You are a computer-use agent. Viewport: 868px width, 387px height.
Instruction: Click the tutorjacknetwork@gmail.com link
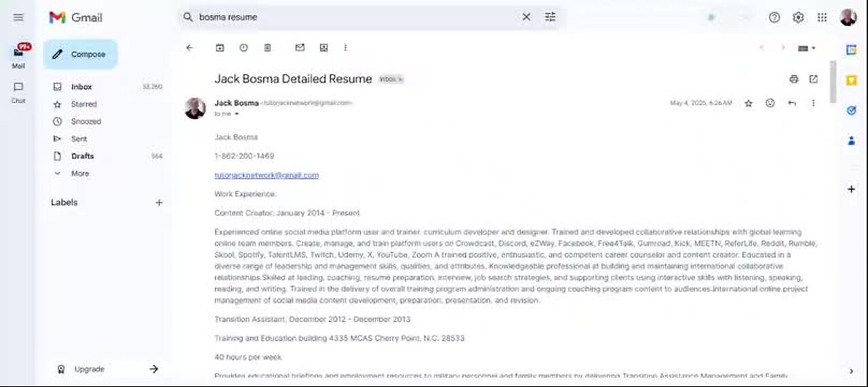point(267,175)
